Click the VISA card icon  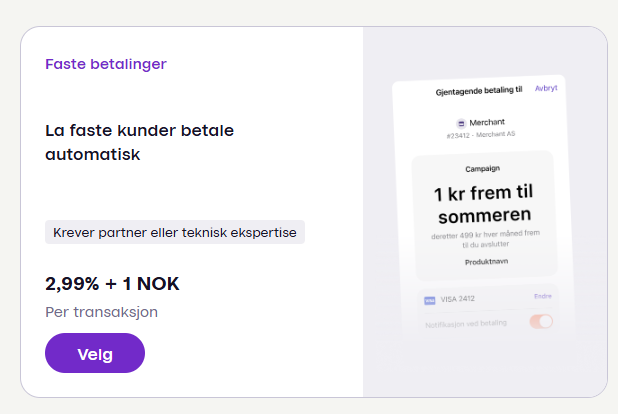[x=430, y=299]
